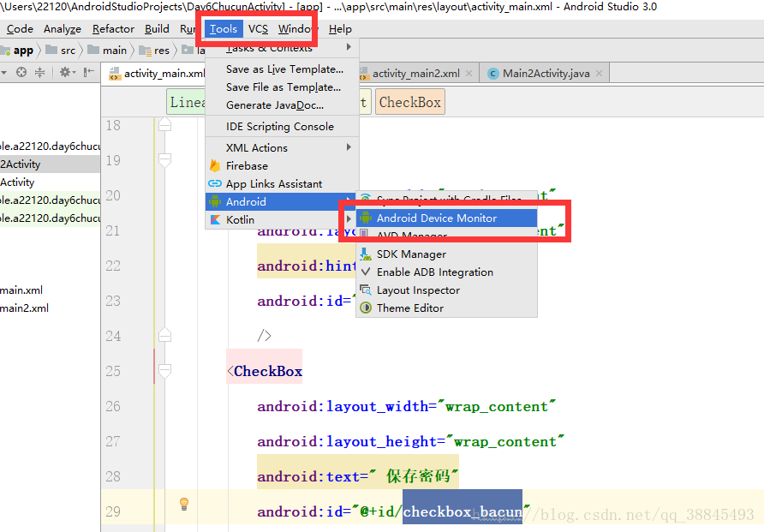764x532 pixels.
Task: Click the collapse all icon in project panel
Action: pyautogui.click(x=40, y=73)
